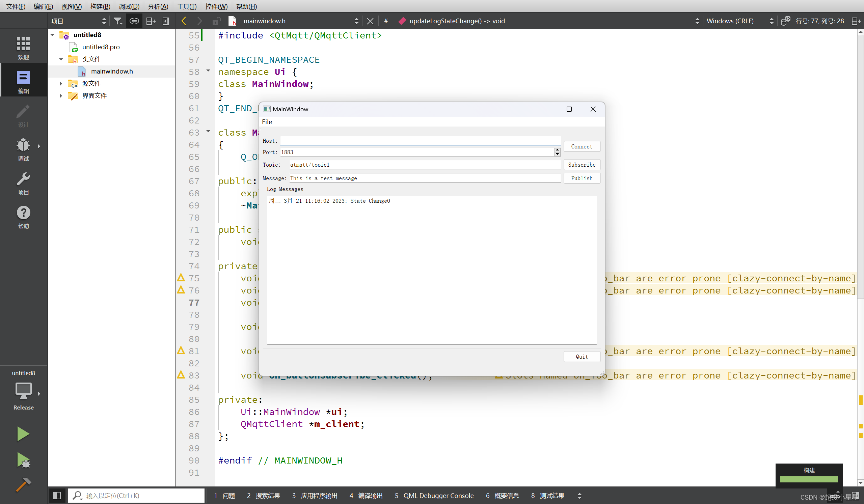Collapse the untitled8 project tree node

click(x=52, y=35)
